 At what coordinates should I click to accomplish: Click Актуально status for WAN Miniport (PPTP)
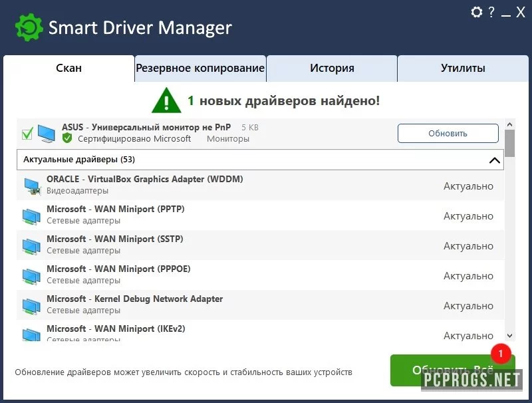tap(468, 216)
